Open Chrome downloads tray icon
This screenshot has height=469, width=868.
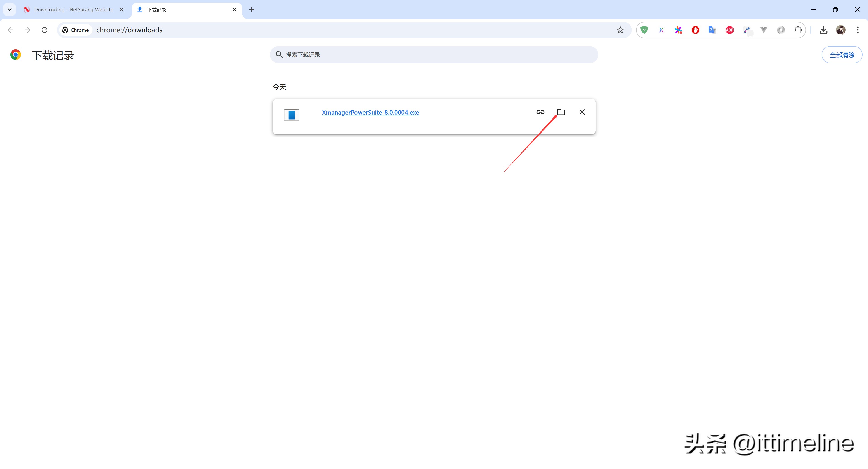[x=823, y=30]
